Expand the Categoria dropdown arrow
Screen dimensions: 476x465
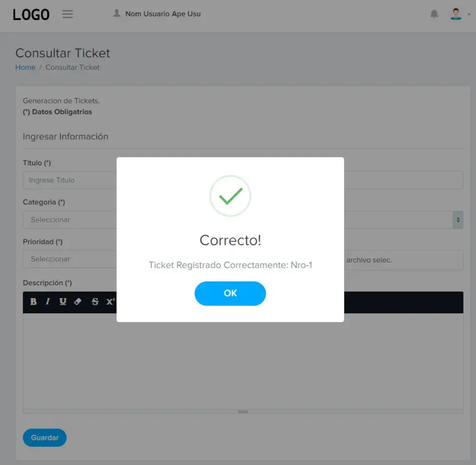pyautogui.click(x=458, y=220)
